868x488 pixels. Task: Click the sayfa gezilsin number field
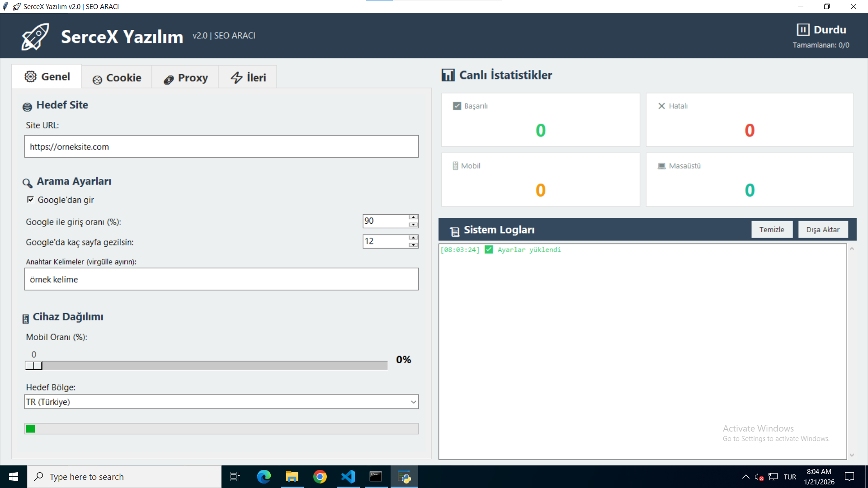[x=386, y=241]
